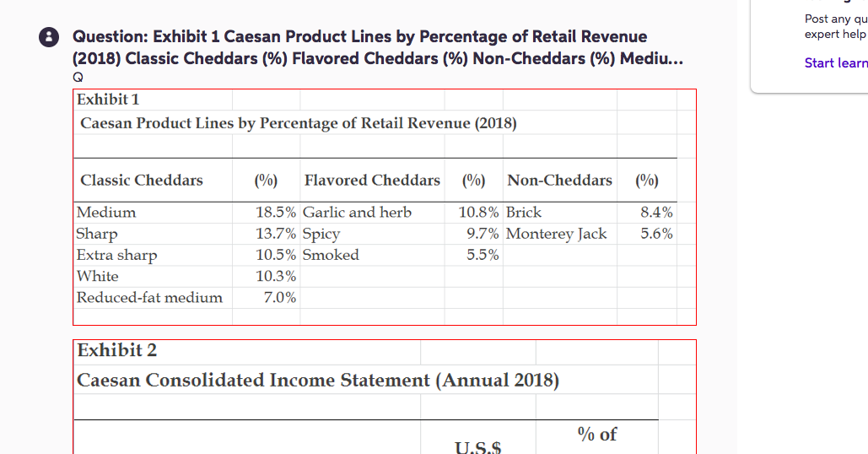Click the 'Brick' cell
The height and width of the screenshot is (454, 868).
tap(524, 213)
